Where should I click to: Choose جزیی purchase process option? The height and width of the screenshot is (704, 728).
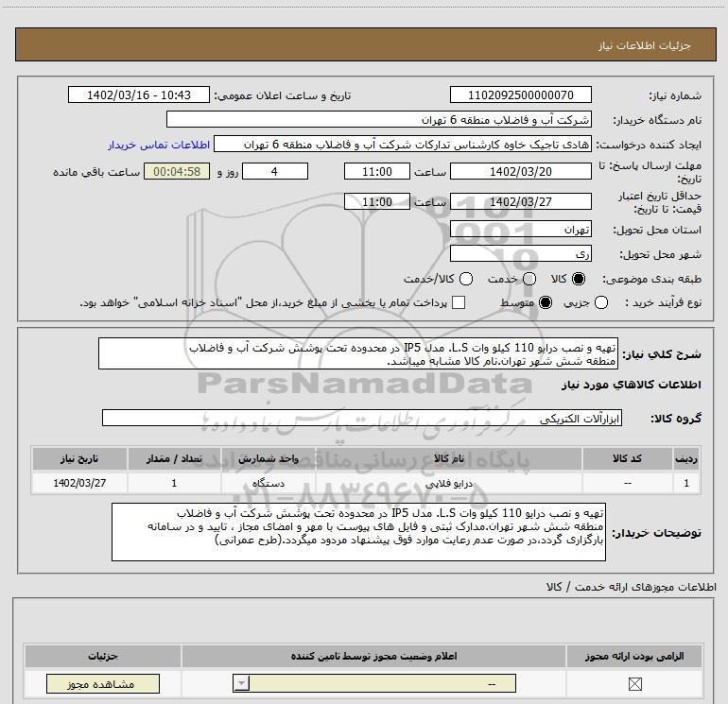(601, 302)
